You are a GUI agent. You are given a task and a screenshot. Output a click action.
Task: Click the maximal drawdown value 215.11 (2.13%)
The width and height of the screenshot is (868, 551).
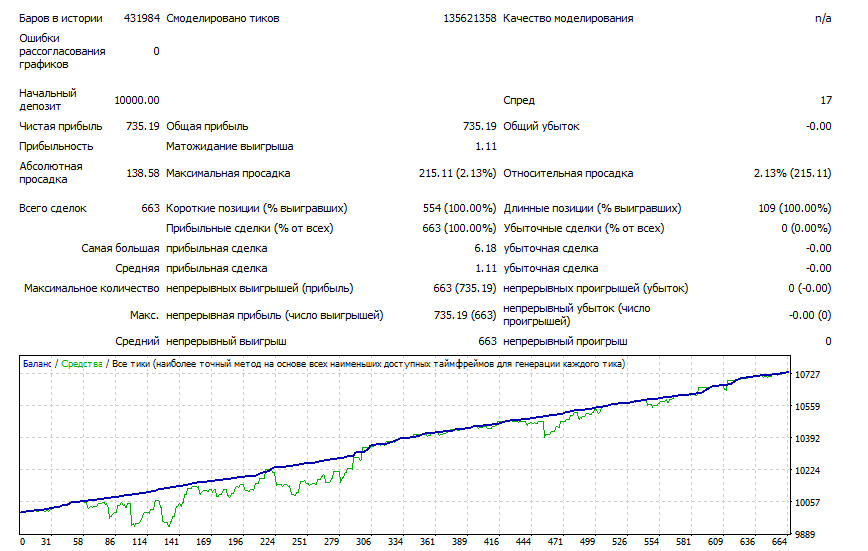pos(457,173)
